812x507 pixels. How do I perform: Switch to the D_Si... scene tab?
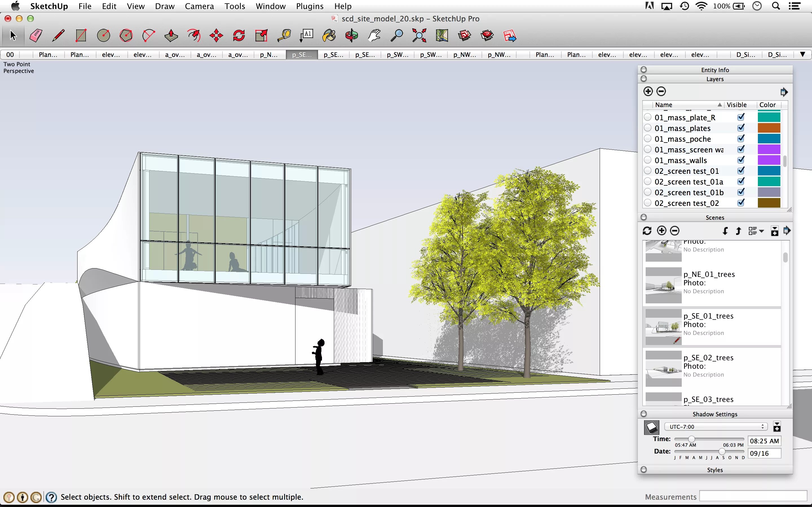(745, 55)
